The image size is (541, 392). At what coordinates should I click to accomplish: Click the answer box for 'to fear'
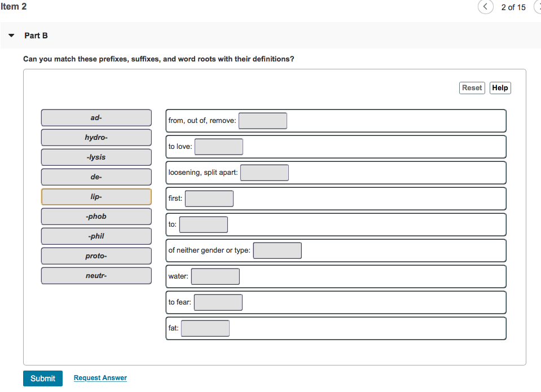pyautogui.click(x=218, y=302)
